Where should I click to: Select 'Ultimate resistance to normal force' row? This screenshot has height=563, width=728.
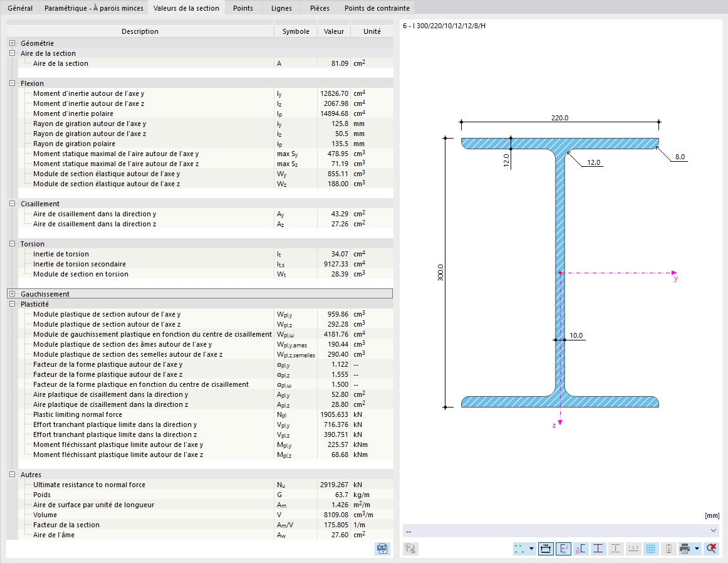tap(205, 485)
